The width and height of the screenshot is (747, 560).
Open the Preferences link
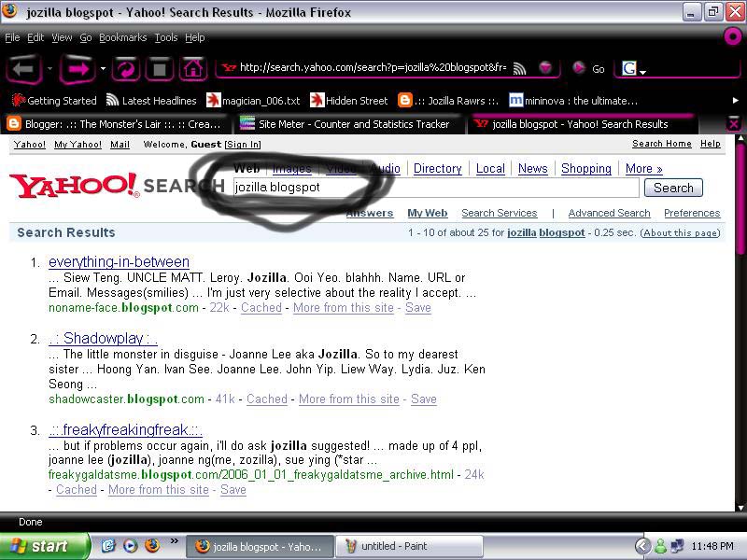pyautogui.click(x=692, y=213)
